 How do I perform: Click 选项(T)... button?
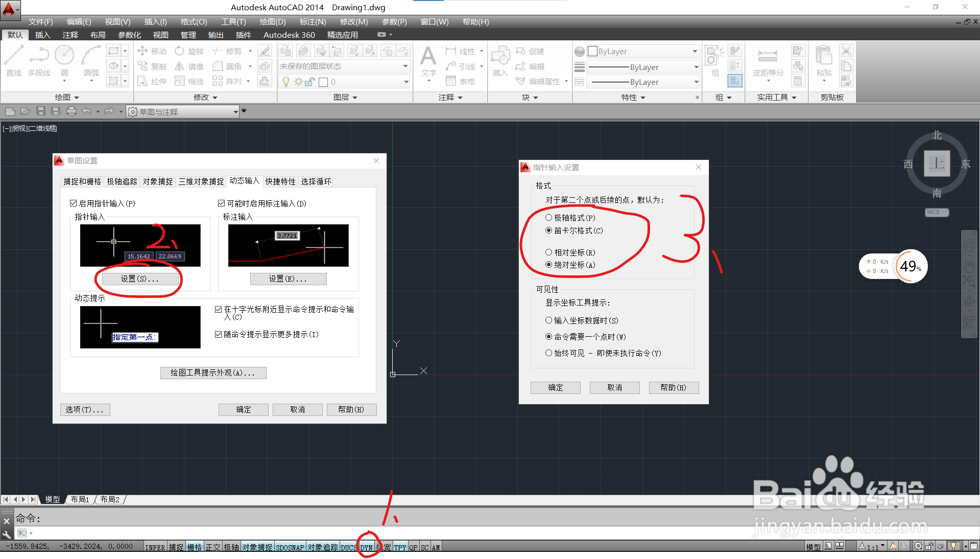pyautogui.click(x=85, y=409)
